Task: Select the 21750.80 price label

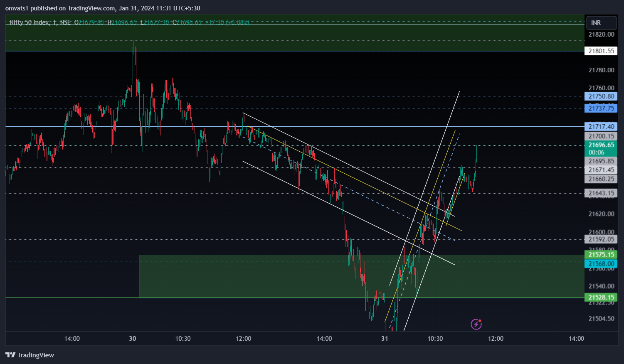Action: pos(601,96)
